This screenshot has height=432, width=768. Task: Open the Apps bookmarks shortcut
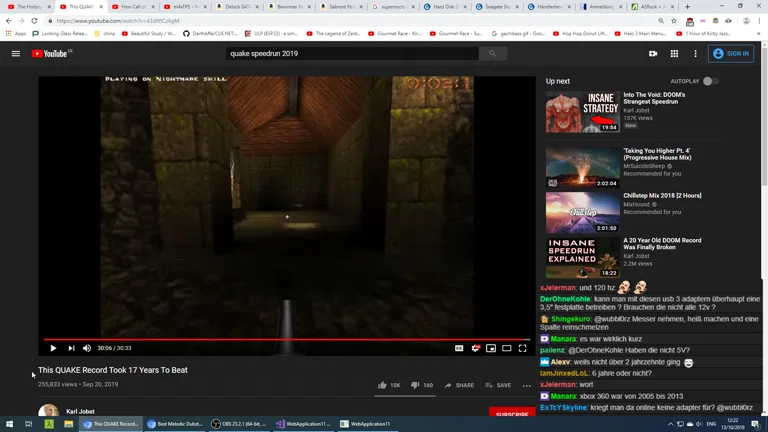coord(16,34)
